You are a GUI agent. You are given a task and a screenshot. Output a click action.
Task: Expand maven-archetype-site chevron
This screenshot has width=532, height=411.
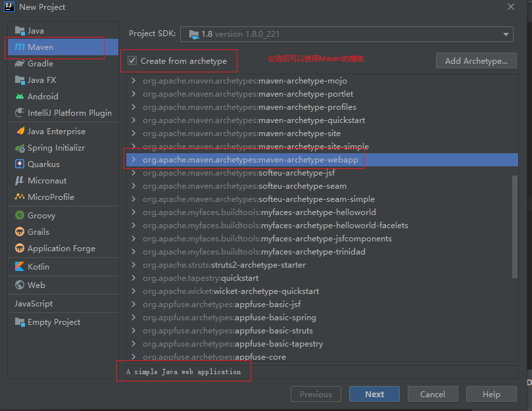pos(133,133)
